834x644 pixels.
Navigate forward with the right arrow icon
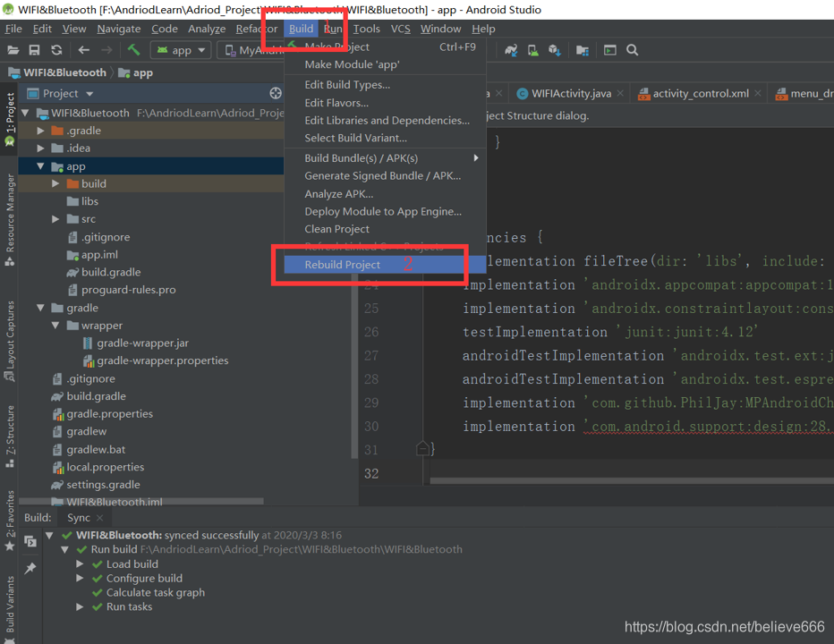tap(106, 50)
